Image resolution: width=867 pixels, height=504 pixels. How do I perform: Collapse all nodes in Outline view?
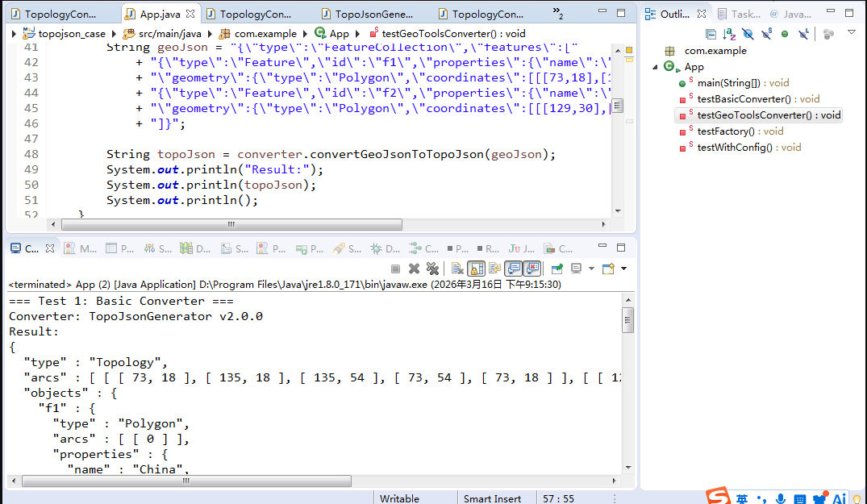(711, 34)
